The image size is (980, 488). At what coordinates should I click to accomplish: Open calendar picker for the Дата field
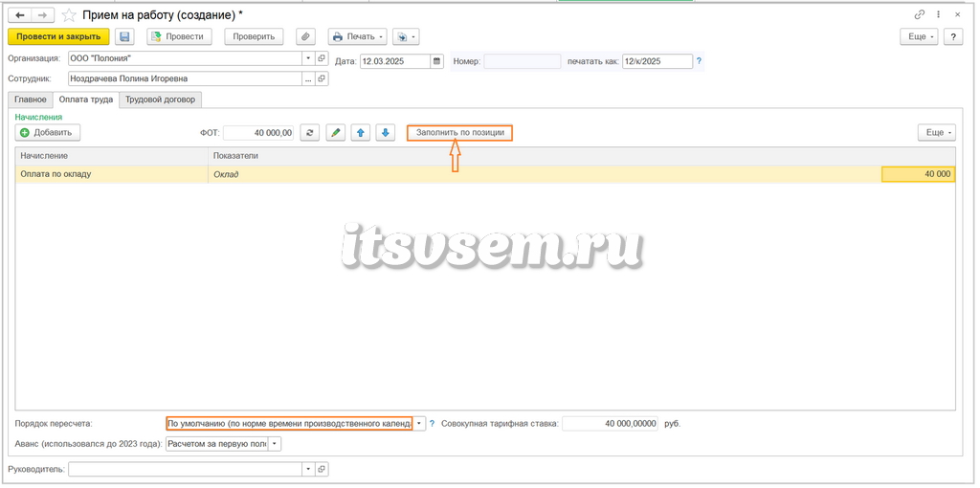click(x=436, y=61)
